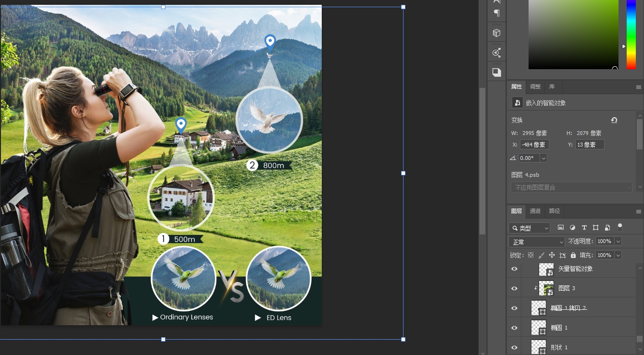Filter layers by shape layer icon
This screenshot has height=355, width=644.
[x=595, y=228]
